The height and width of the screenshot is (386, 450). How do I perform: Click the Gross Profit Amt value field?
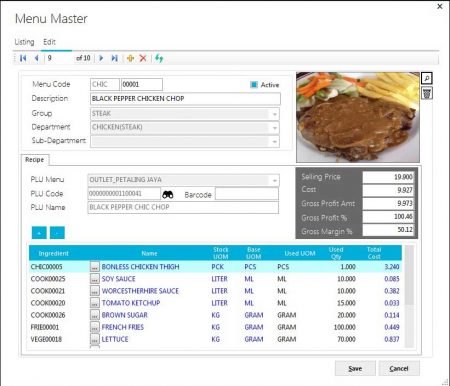click(x=388, y=203)
